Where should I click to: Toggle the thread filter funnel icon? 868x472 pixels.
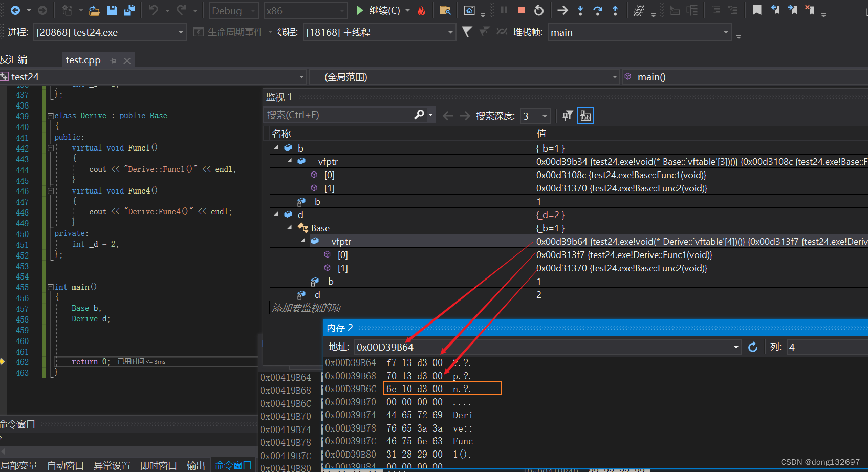click(x=467, y=32)
